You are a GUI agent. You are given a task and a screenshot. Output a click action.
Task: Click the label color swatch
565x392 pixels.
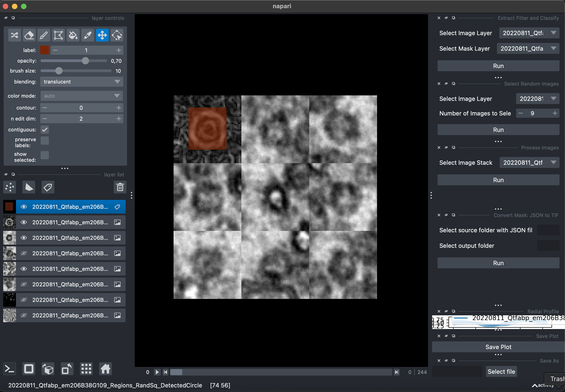[45, 50]
